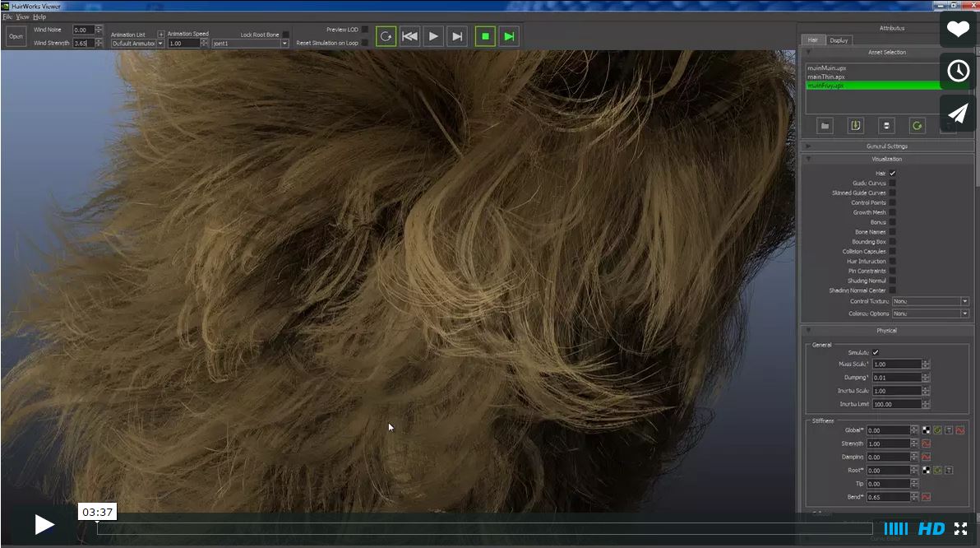Click the green reload icon in Root row
Viewport: 980px width, 548px height.
(x=937, y=470)
